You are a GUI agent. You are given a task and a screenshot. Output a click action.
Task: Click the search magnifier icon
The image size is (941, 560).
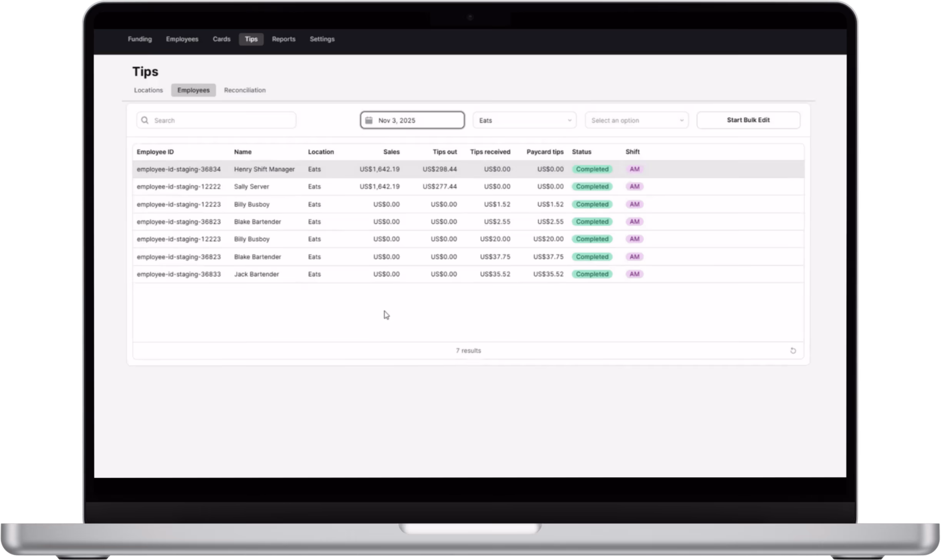coord(145,120)
